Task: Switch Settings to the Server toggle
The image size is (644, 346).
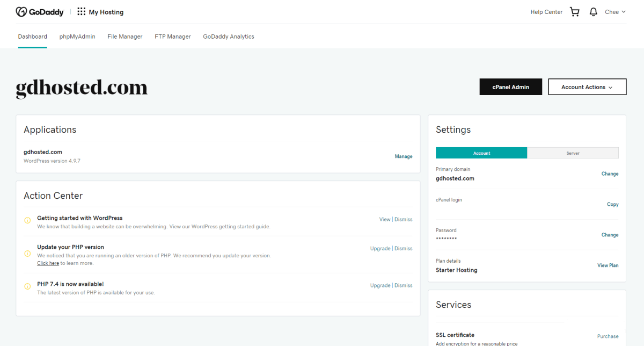Action: pyautogui.click(x=573, y=153)
